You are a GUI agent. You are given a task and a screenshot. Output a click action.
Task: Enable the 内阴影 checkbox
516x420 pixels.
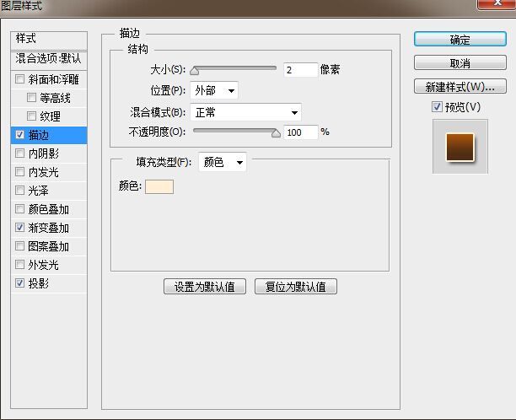(19, 153)
